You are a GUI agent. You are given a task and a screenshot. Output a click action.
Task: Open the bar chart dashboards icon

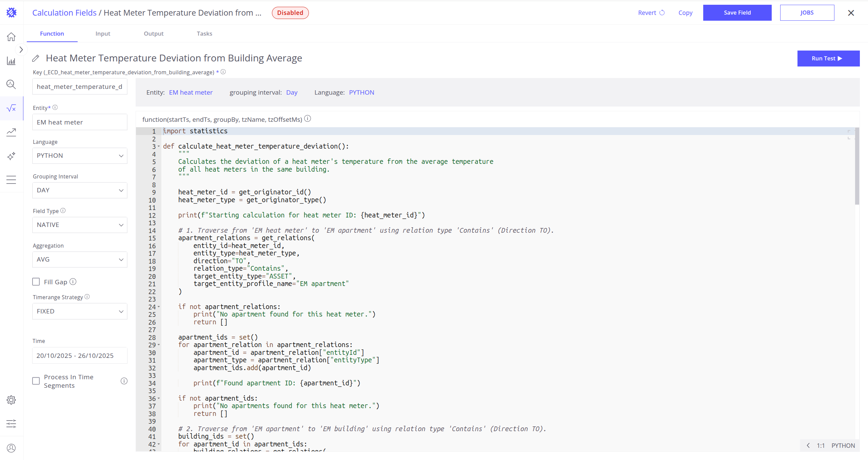pos(11,61)
